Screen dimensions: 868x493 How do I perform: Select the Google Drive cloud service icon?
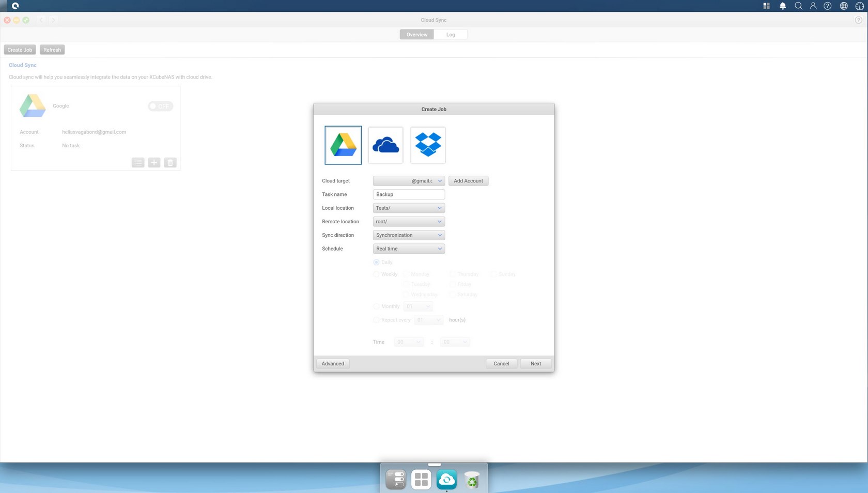pos(343,145)
